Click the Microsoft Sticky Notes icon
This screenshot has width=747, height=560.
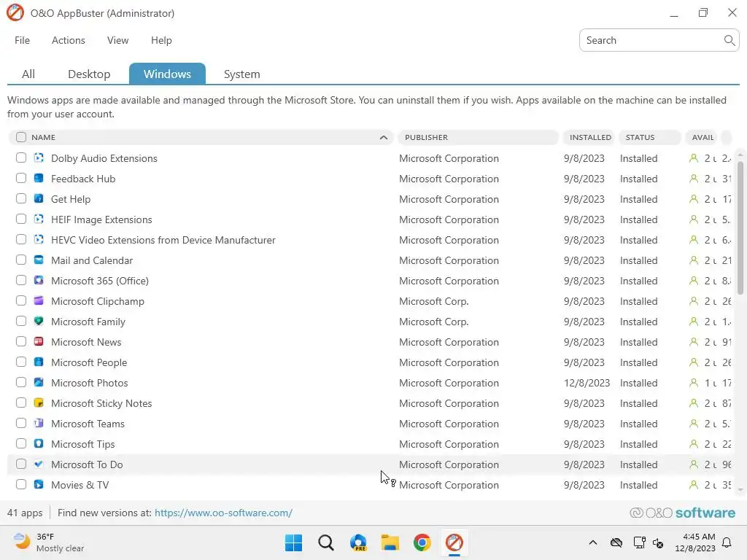[x=39, y=402]
